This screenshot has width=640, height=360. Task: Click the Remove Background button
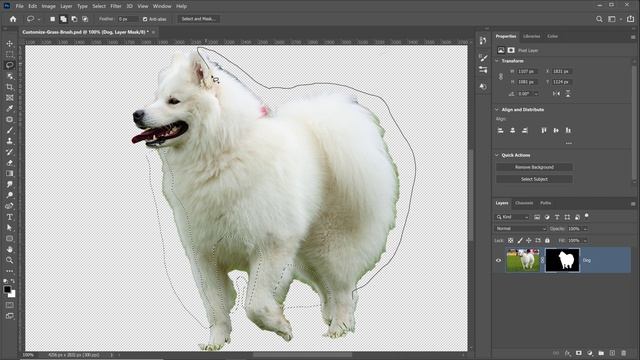(534, 167)
